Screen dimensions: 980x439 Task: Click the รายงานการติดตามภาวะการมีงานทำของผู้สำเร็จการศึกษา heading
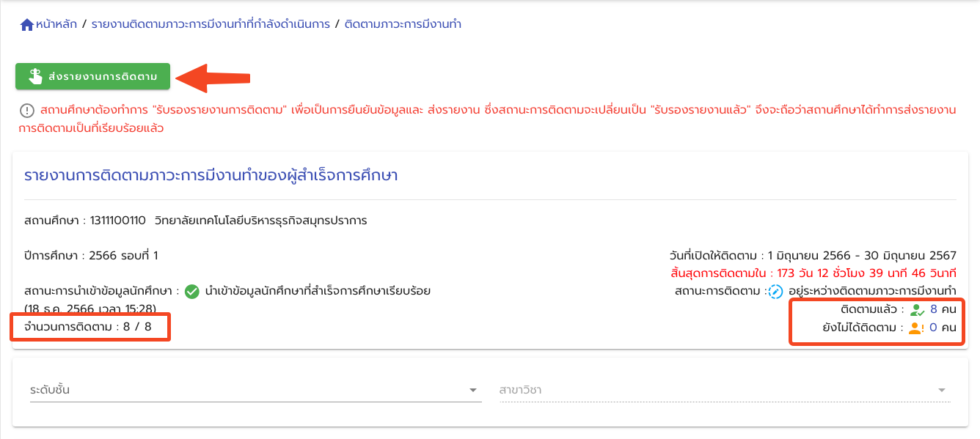pos(211,176)
